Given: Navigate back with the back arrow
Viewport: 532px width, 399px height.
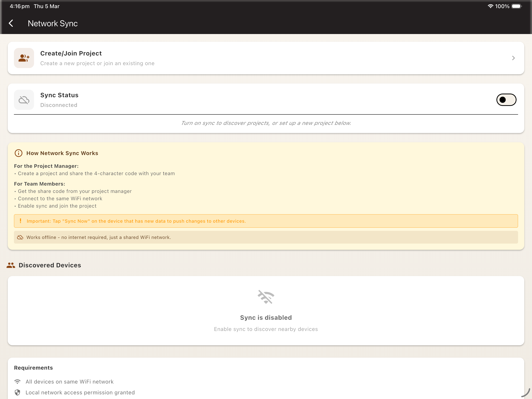Looking at the screenshot, I should coord(11,23).
